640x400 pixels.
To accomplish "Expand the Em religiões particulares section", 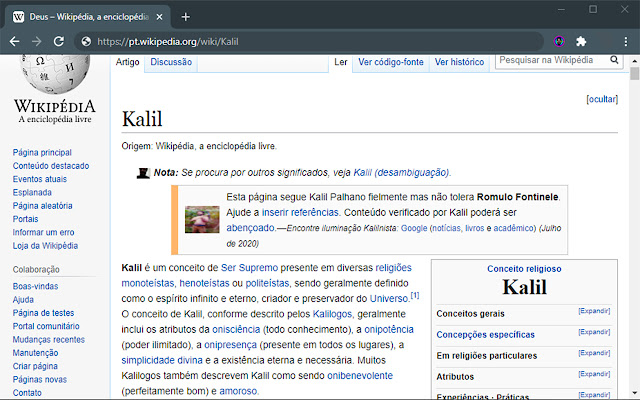I will click(594, 353).
